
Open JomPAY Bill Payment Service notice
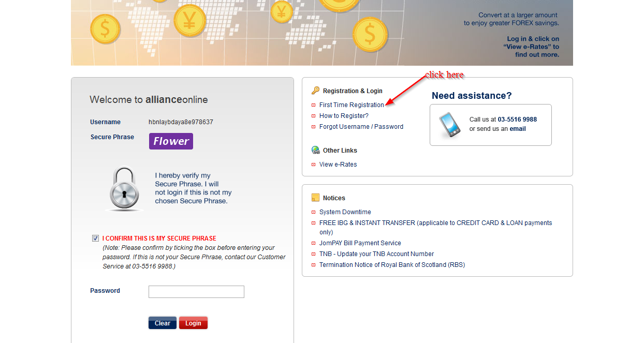coord(360,243)
